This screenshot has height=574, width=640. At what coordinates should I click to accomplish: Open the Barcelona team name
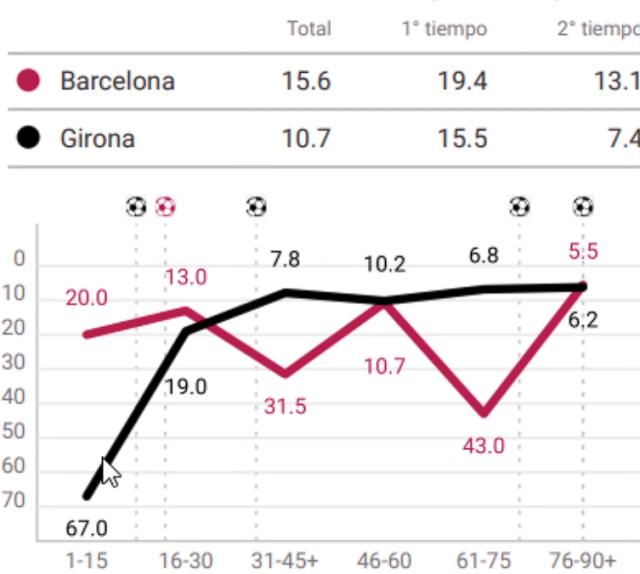(x=117, y=80)
